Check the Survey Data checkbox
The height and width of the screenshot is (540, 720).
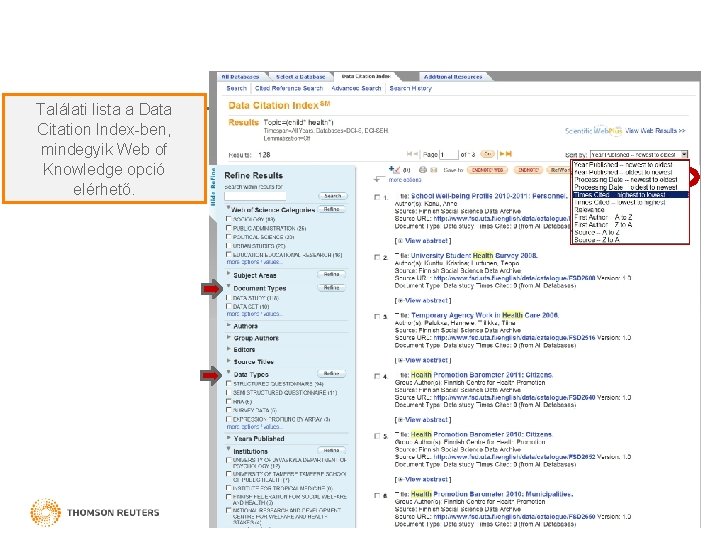click(228, 410)
